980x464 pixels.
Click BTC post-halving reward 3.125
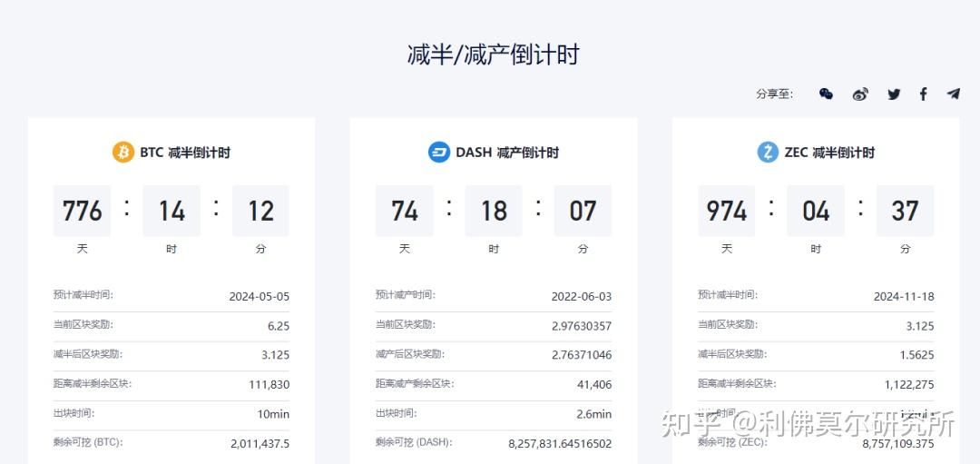(276, 354)
